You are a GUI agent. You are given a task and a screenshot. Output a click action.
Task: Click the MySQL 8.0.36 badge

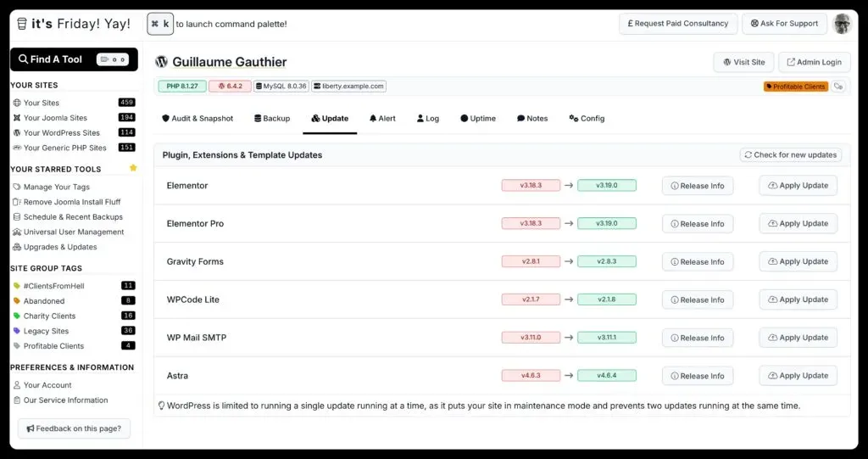[281, 87]
